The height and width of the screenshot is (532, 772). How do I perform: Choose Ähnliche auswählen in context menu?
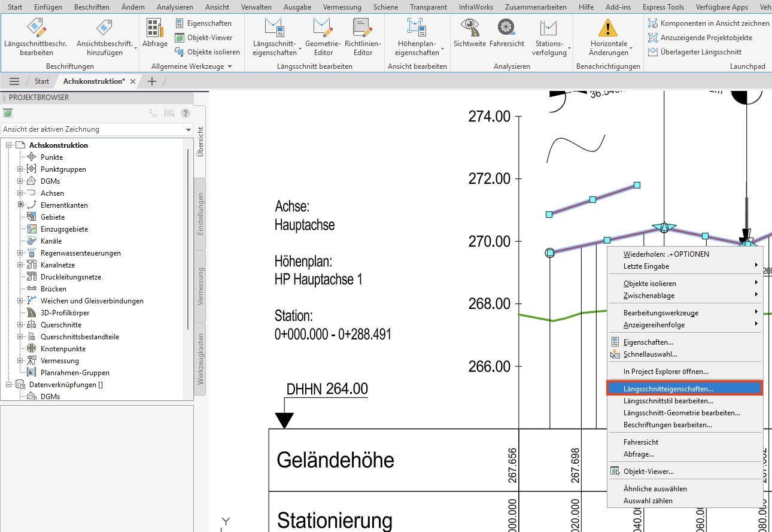point(685,489)
